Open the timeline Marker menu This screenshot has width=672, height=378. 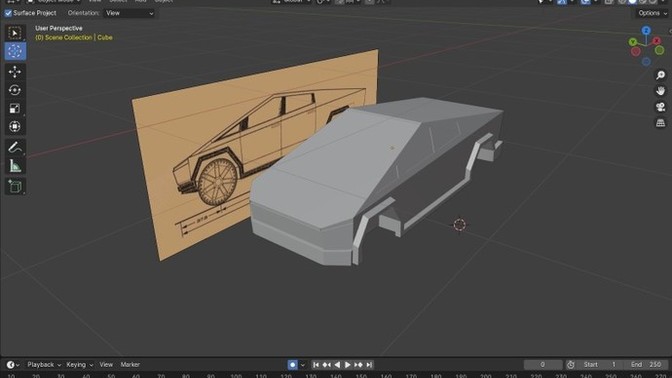(x=130, y=365)
